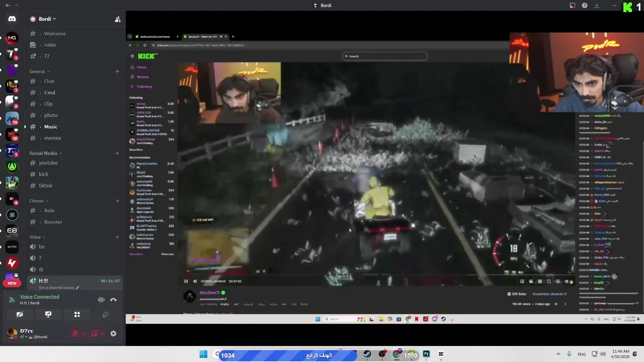
Task: Collapse the General category
Action: coord(39,71)
